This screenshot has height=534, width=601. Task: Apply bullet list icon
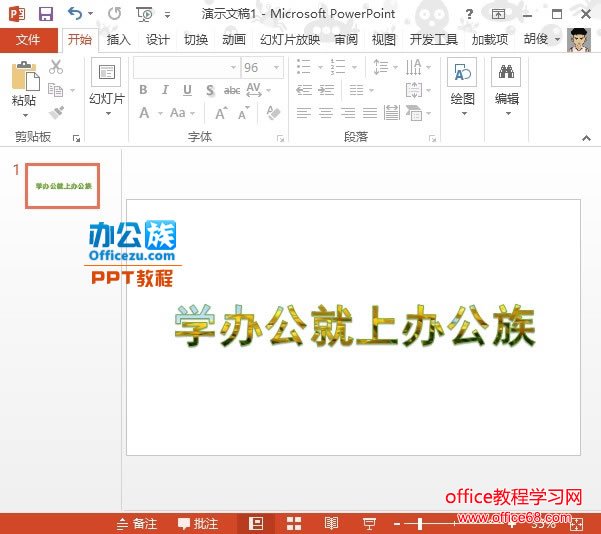click(x=304, y=67)
